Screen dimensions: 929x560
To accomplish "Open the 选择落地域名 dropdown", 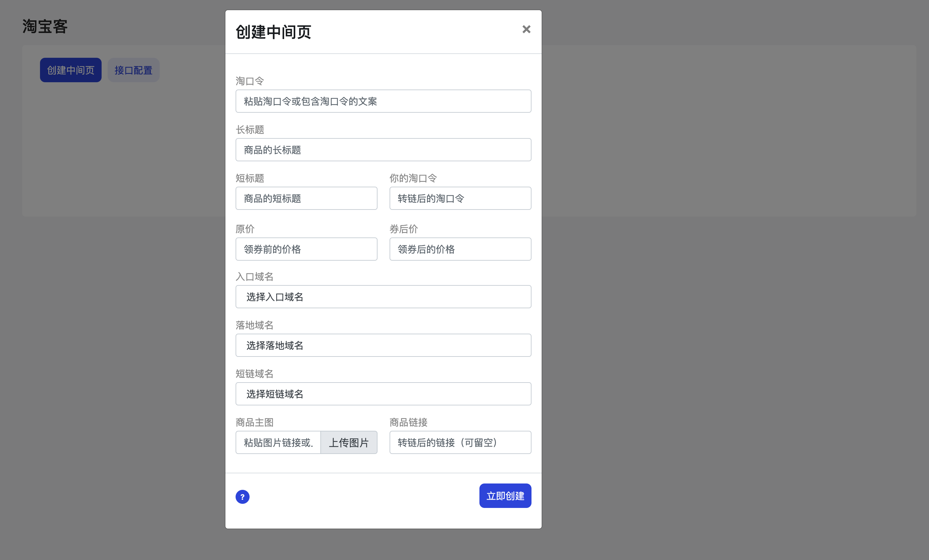I will (384, 345).
